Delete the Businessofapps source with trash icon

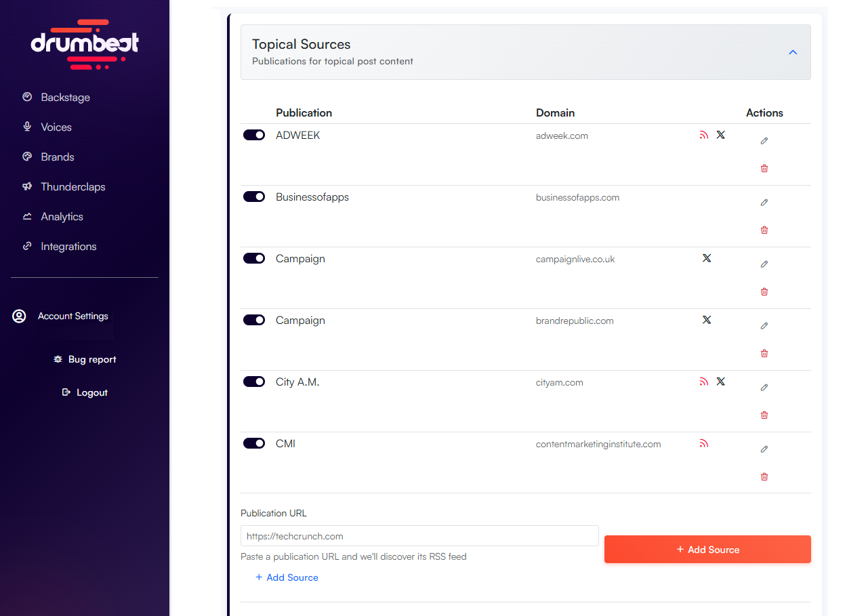click(764, 230)
